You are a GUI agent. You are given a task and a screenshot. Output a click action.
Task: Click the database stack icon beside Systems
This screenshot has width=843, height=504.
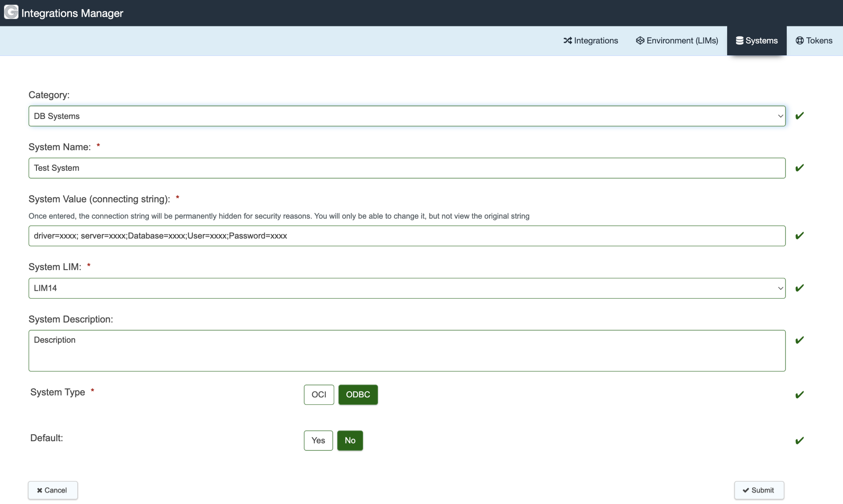click(x=740, y=40)
